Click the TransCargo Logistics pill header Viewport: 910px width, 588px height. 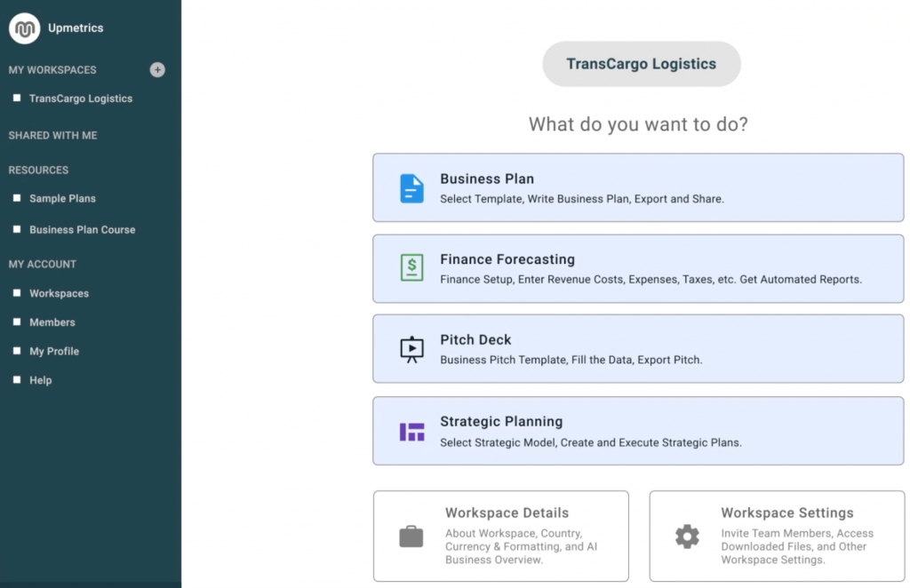coord(642,64)
